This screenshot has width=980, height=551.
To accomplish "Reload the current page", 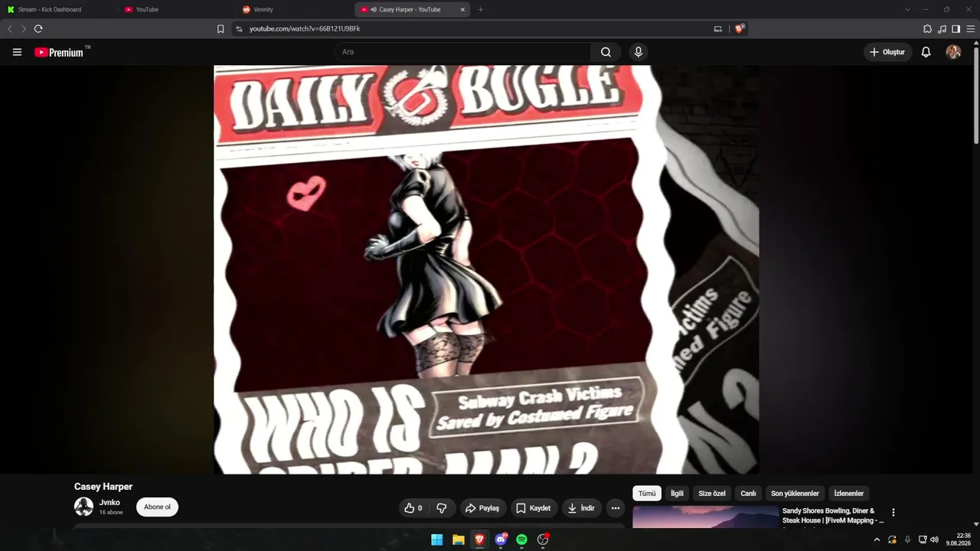I will [38, 29].
